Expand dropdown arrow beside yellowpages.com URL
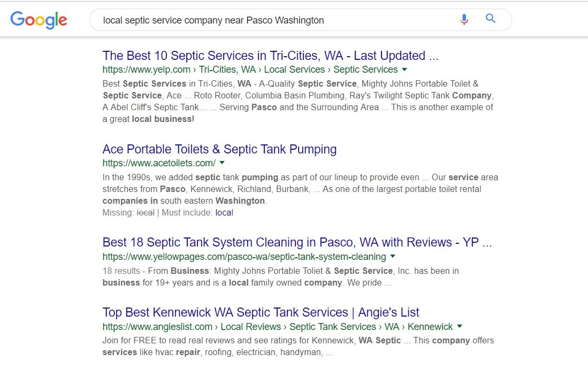 point(393,257)
